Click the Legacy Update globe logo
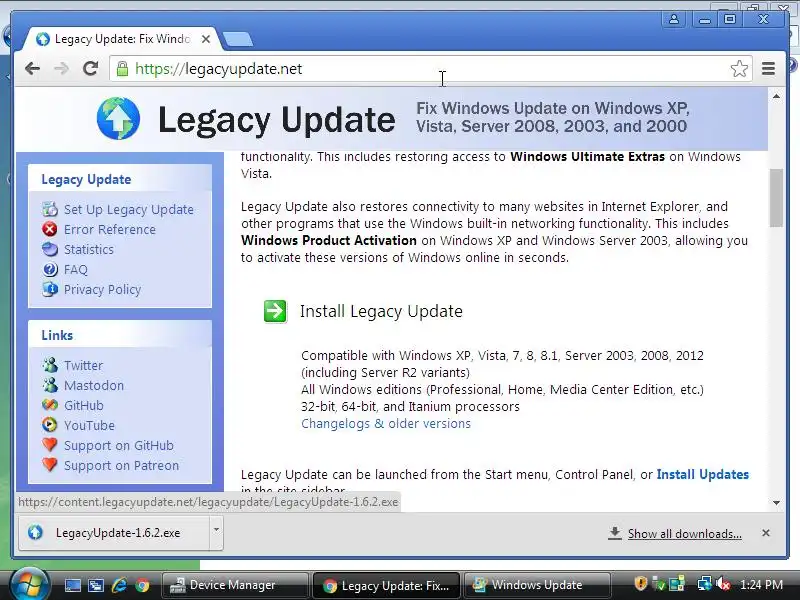 118,118
